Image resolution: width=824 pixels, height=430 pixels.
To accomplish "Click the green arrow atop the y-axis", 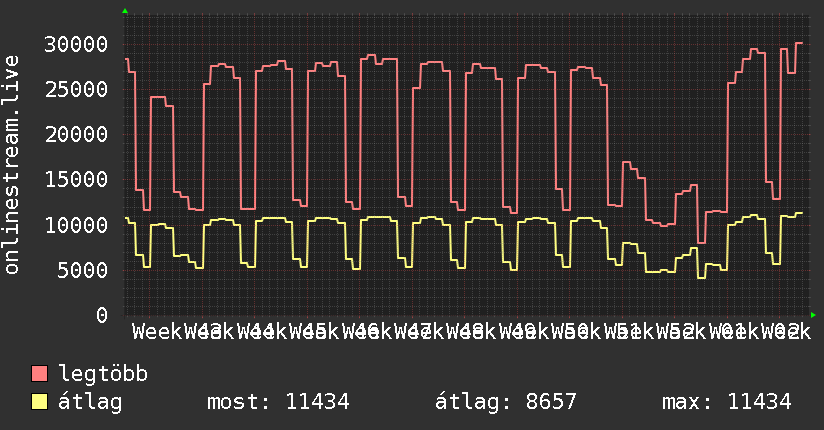I will tap(125, 11).
